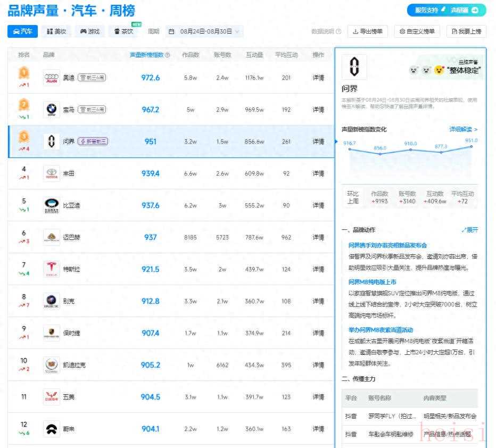Expand the 品牌动作 section with 展开
The width and height of the screenshot is (496, 448).
[470, 230]
